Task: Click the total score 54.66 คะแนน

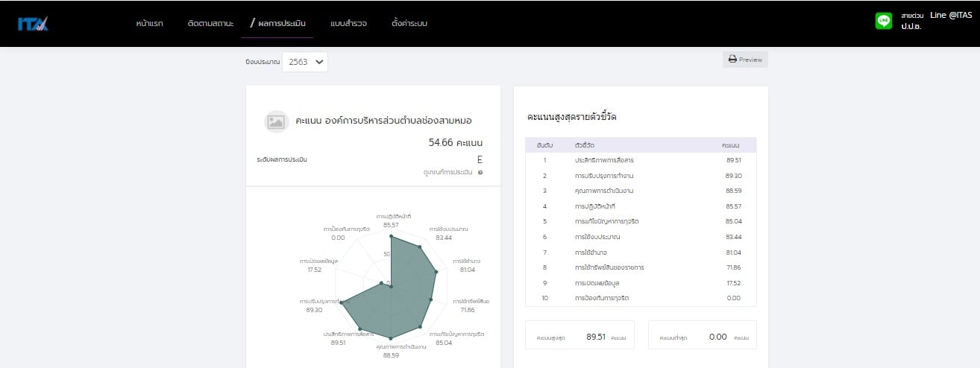Action: (x=456, y=142)
